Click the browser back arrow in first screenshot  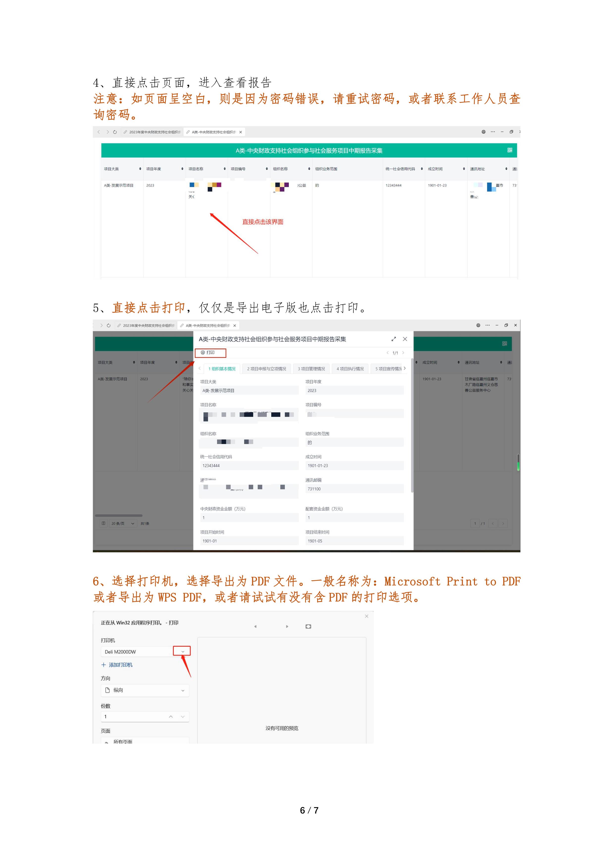pyautogui.click(x=99, y=132)
